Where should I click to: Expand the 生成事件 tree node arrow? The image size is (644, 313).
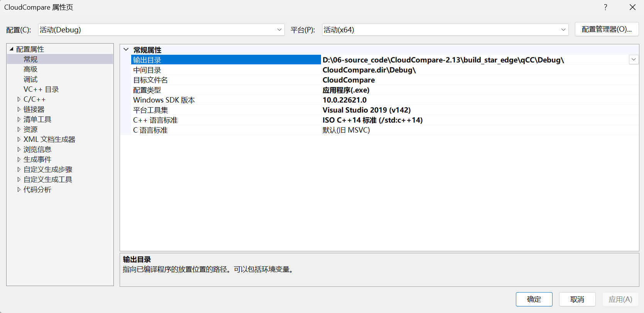(x=19, y=159)
